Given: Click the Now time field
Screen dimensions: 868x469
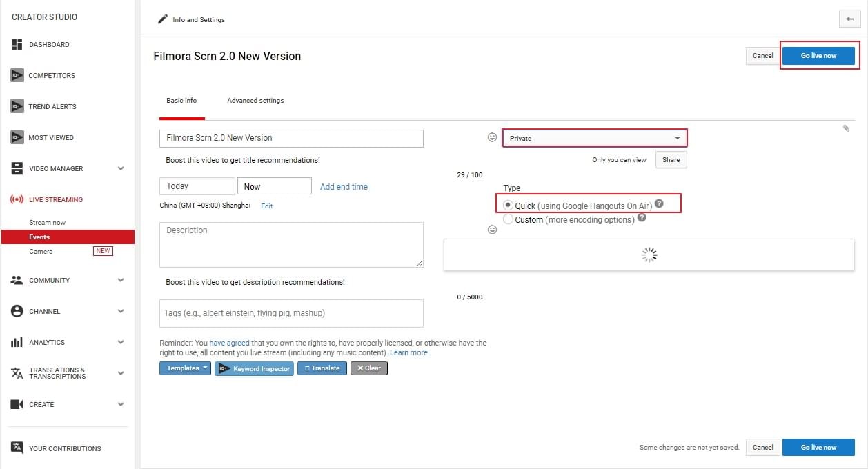Looking at the screenshot, I should (275, 186).
